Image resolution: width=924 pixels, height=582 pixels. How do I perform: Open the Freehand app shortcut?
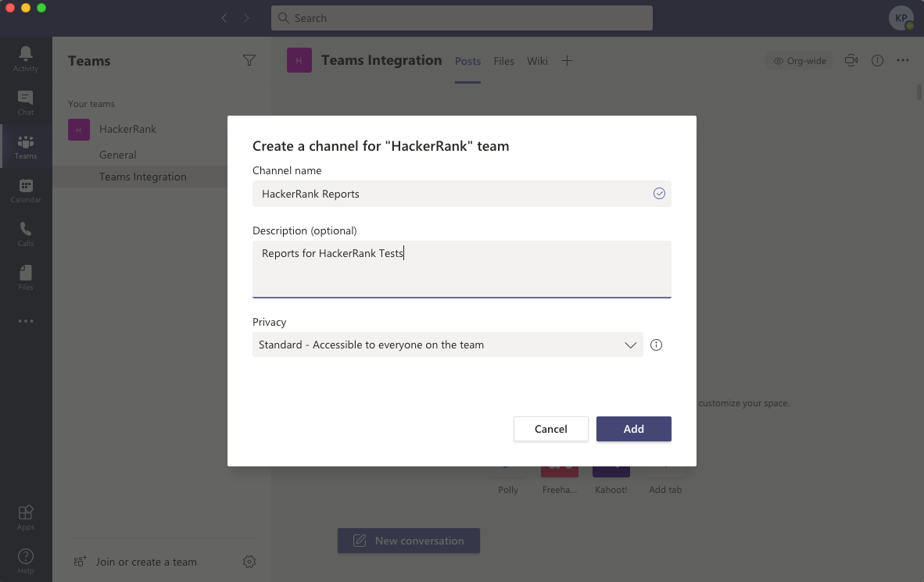[560, 480]
